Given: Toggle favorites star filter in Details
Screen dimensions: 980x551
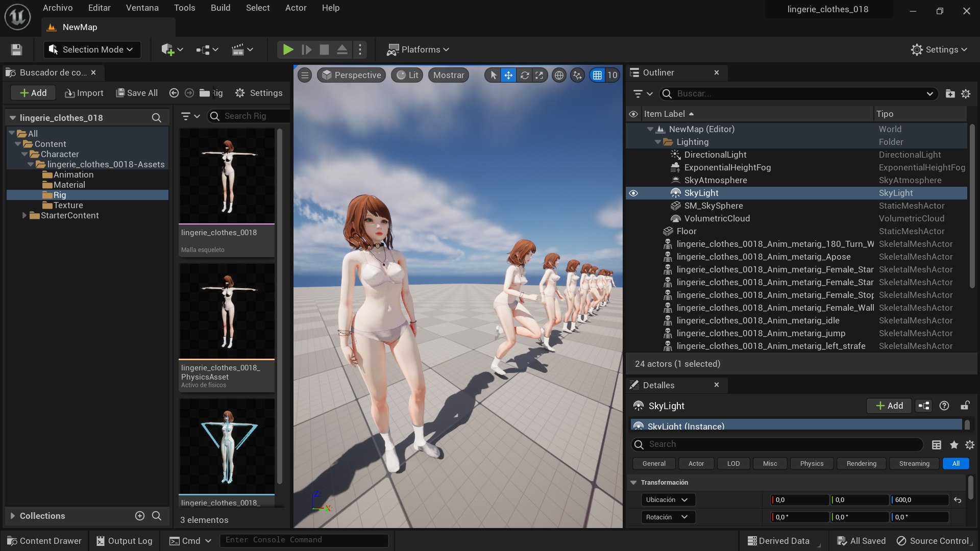Looking at the screenshot, I should 953,444.
